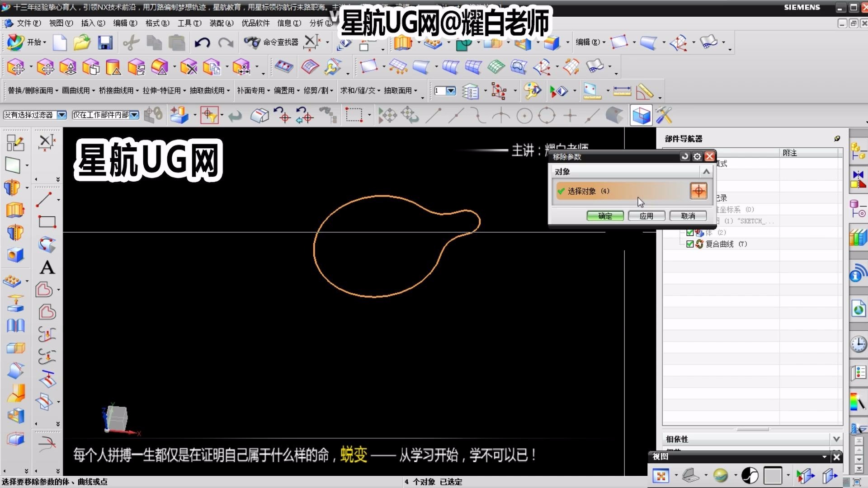Click the Undo arrow icon
Viewport: 868px width, 488px height.
pyautogui.click(x=202, y=42)
